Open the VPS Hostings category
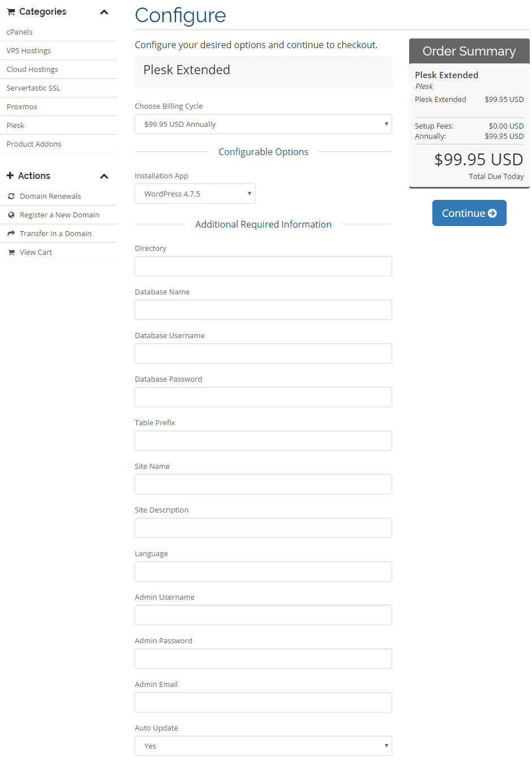This screenshot has width=532, height=760. [29, 50]
